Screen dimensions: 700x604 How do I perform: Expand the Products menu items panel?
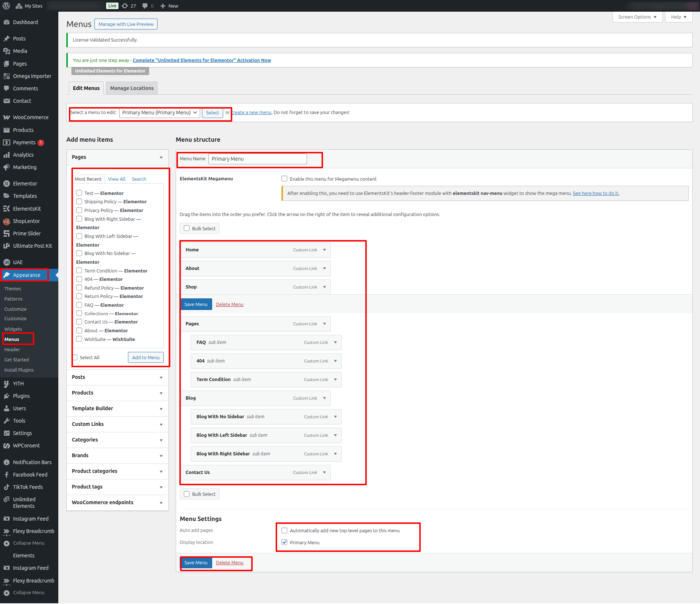161,393
